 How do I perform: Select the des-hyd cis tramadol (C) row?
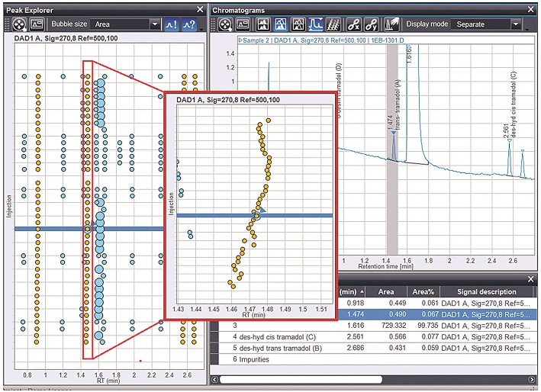284,336
